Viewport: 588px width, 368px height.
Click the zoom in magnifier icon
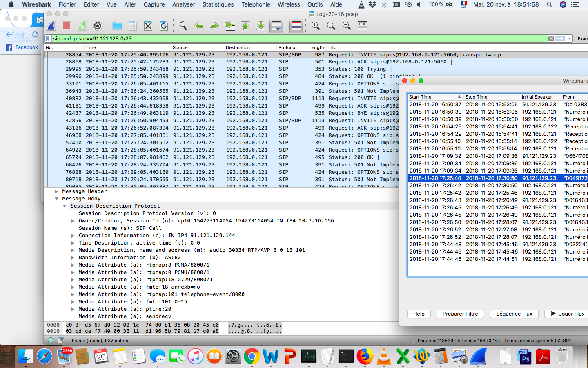coord(316,26)
